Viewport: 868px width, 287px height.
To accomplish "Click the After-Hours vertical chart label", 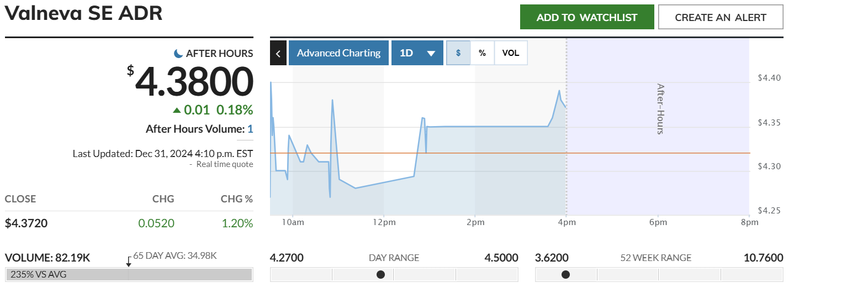I will [x=660, y=109].
